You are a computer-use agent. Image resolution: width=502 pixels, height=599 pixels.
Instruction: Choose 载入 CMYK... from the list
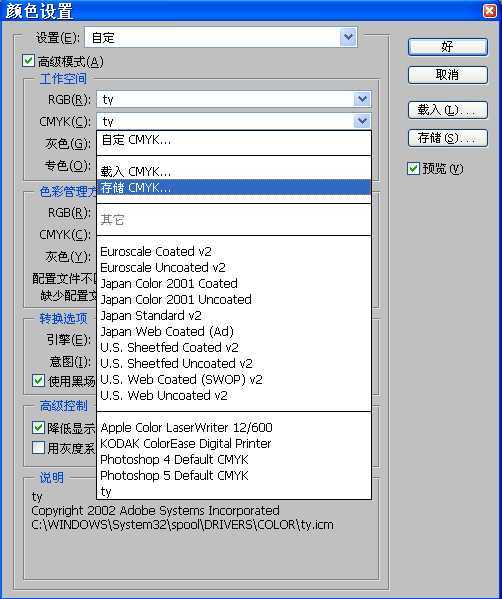tap(234, 172)
